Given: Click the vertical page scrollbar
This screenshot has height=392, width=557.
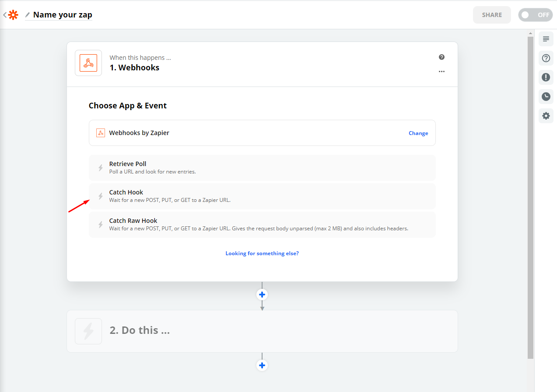Looking at the screenshot, I should [x=530, y=198].
